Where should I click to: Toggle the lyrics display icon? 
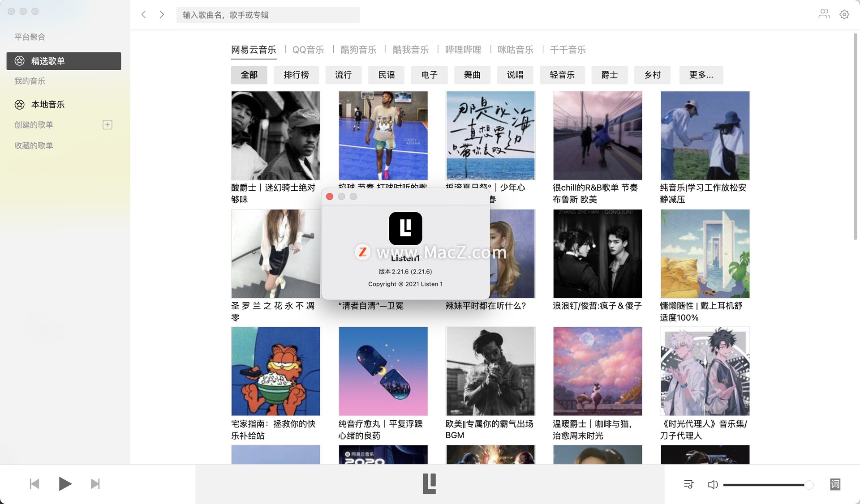(835, 484)
